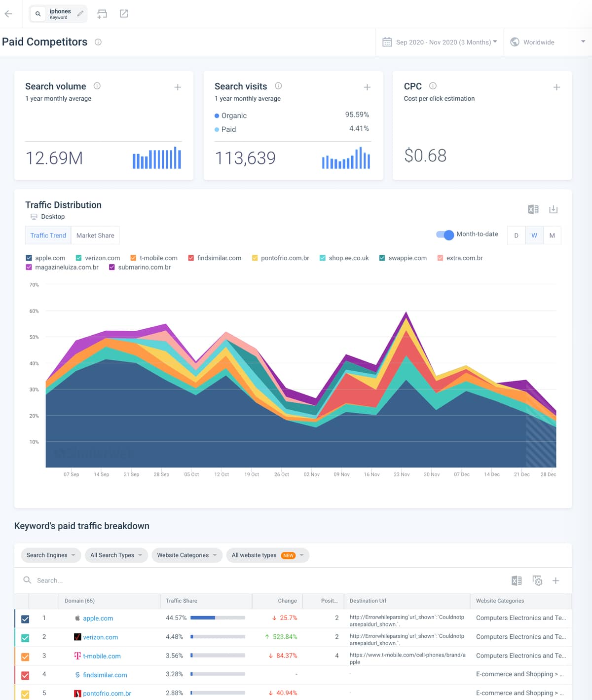Select monthly M granularity
Screen dimensions: 592x700
pyautogui.click(x=552, y=235)
